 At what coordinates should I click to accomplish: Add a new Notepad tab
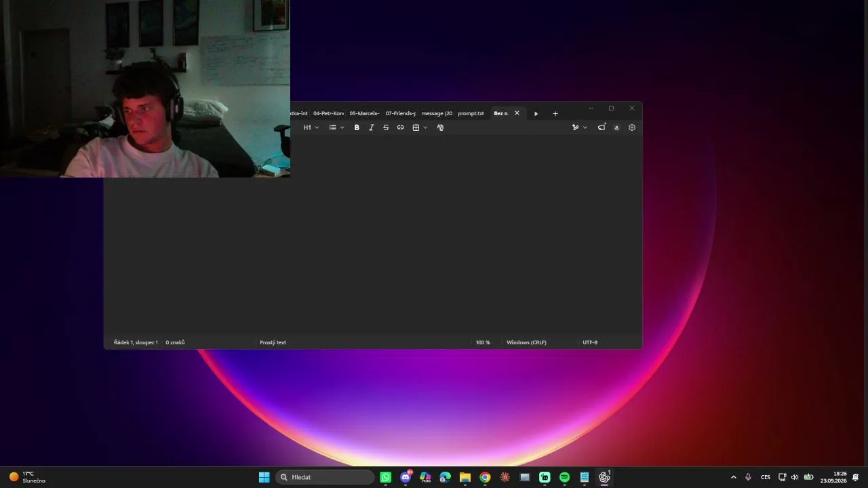click(x=555, y=113)
